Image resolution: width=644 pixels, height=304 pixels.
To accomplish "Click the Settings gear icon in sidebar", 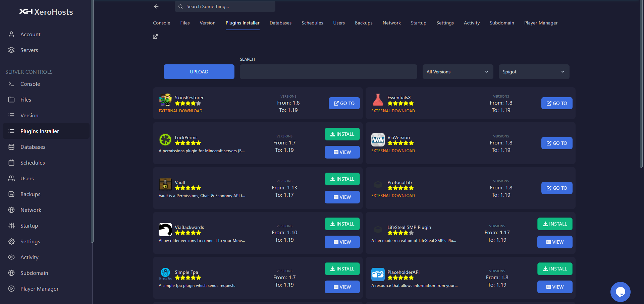I will [11, 241].
